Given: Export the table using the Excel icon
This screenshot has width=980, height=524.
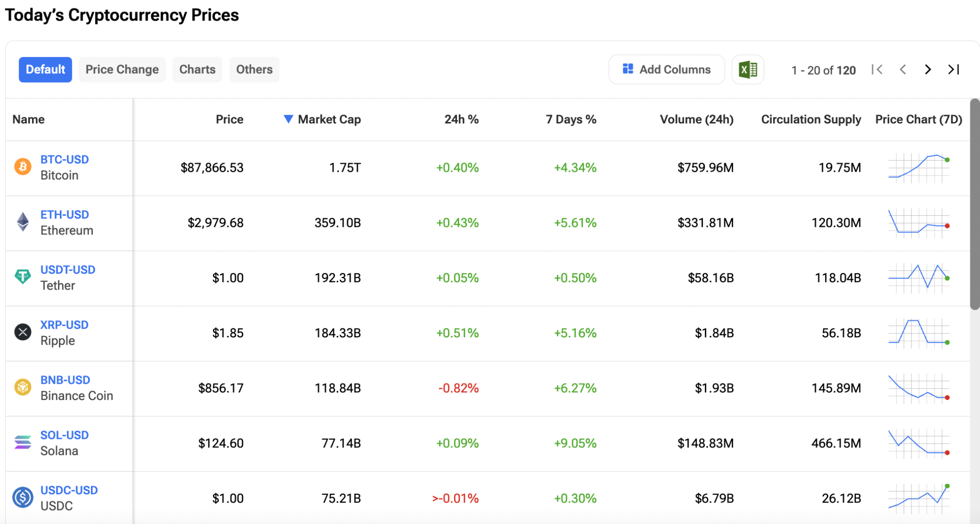Looking at the screenshot, I should [x=748, y=69].
